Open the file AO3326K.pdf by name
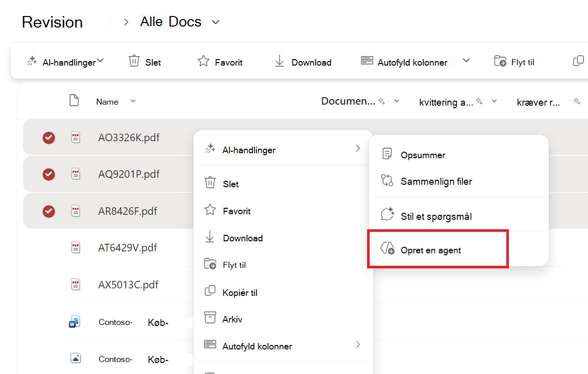Viewport: 588px width, 374px height. [x=129, y=138]
